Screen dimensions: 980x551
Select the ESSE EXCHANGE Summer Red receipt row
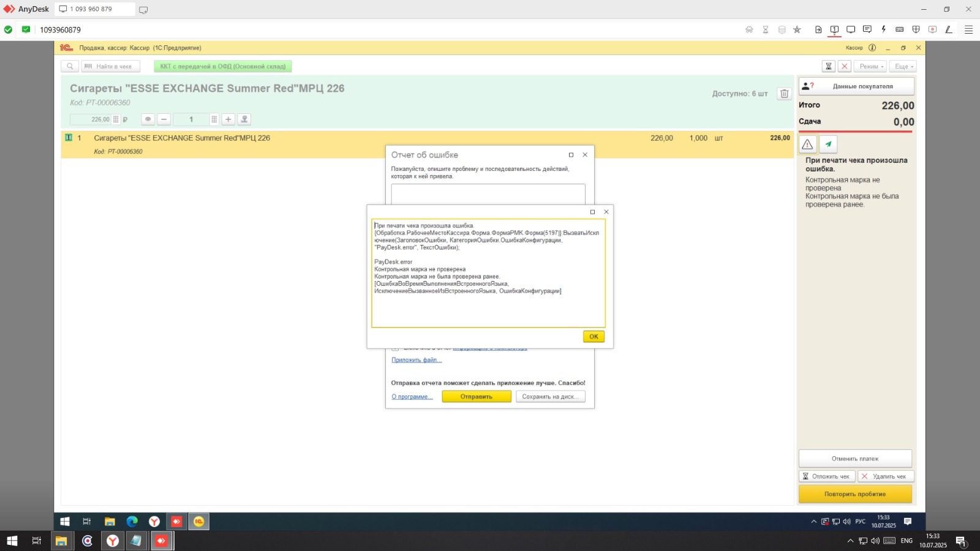(427, 144)
